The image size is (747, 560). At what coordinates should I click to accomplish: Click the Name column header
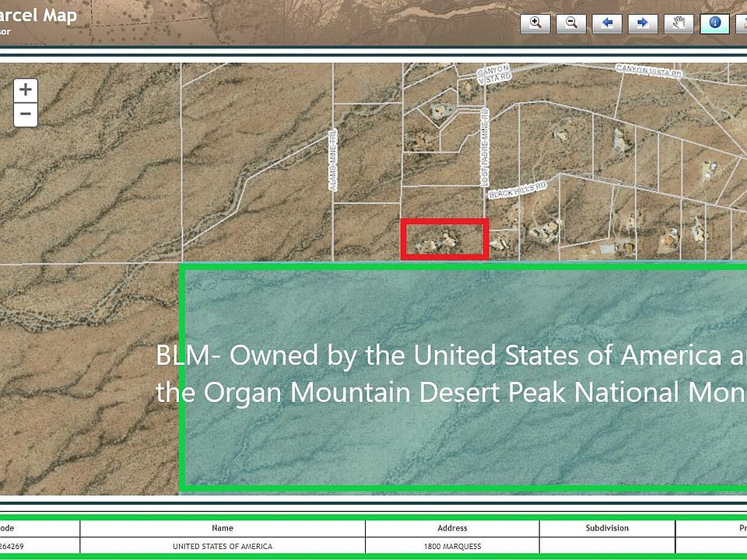pyautogui.click(x=223, y=528)
